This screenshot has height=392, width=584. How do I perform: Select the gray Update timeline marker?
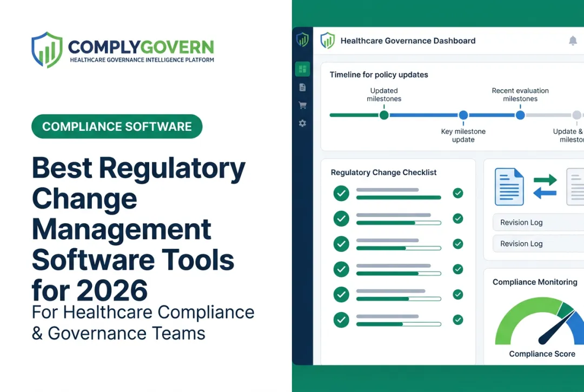(577, 115)
